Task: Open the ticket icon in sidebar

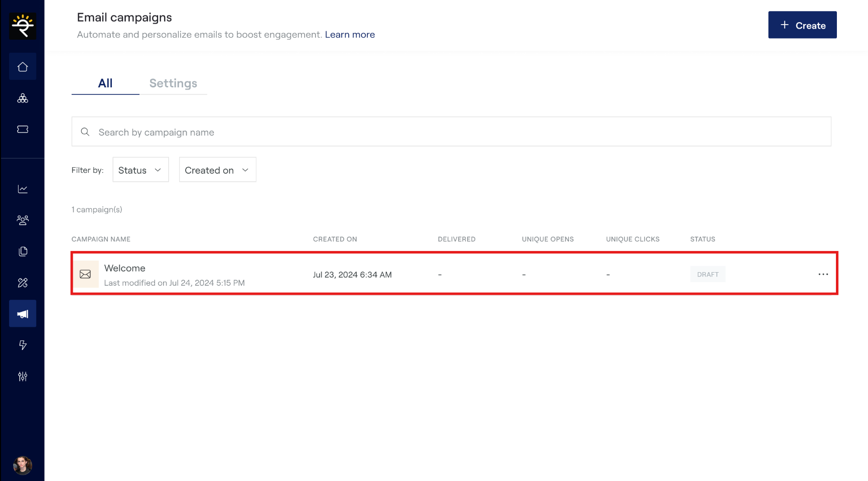Action: [x=23, y=130]
